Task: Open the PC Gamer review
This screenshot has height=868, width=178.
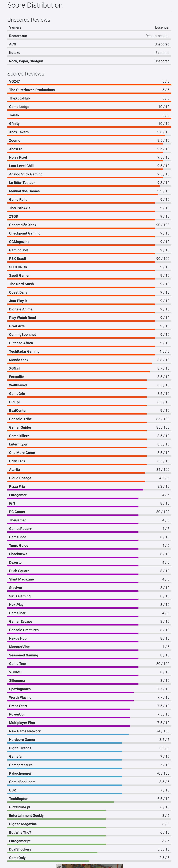Action: (17, 512)
